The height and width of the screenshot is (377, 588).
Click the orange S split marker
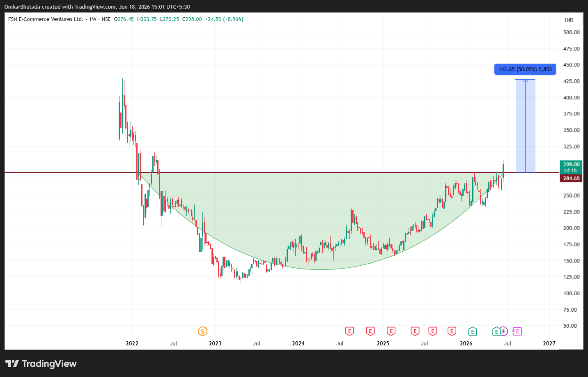click(202, 331)
